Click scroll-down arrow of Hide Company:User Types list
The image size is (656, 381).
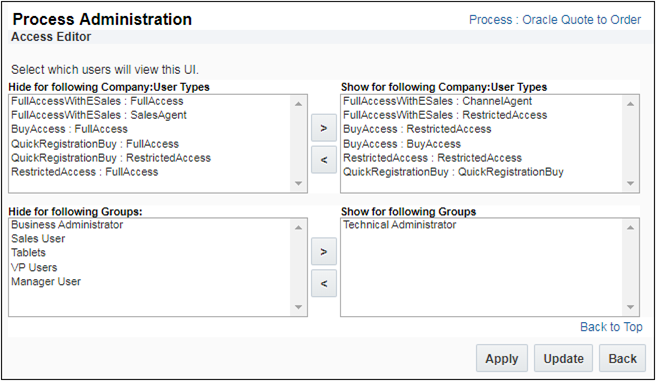[298, 183]
